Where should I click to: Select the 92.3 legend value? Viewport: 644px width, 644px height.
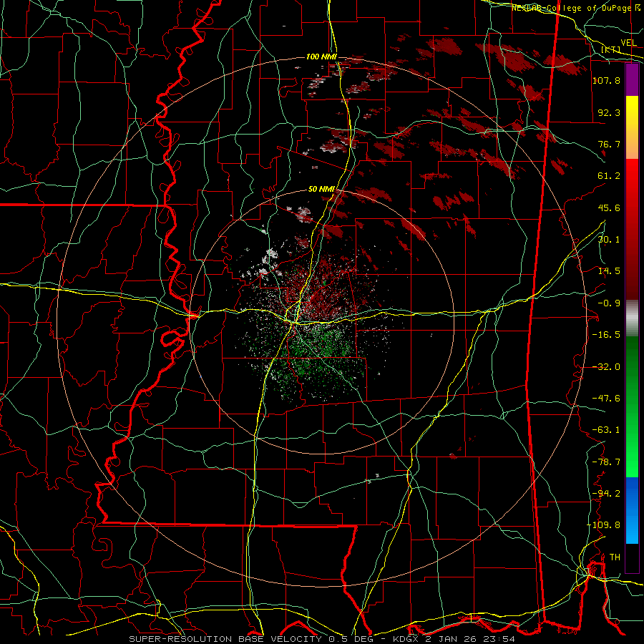[x=609, y=112]
